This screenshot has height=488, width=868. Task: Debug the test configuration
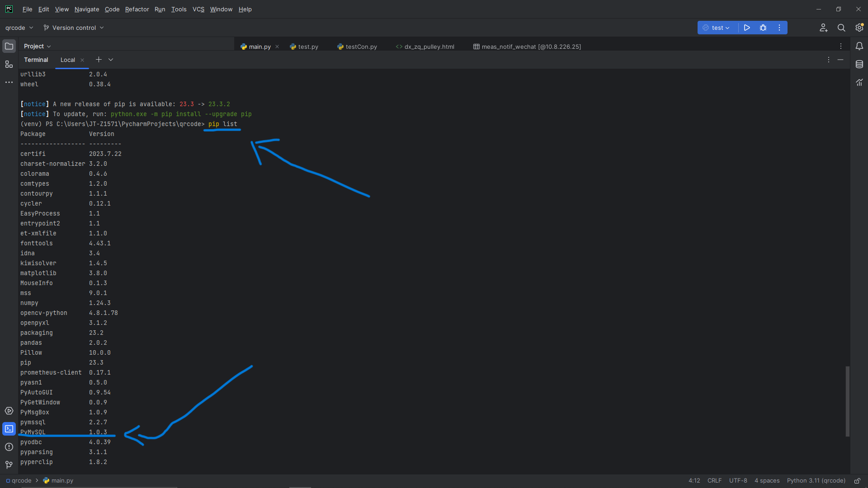763,28
